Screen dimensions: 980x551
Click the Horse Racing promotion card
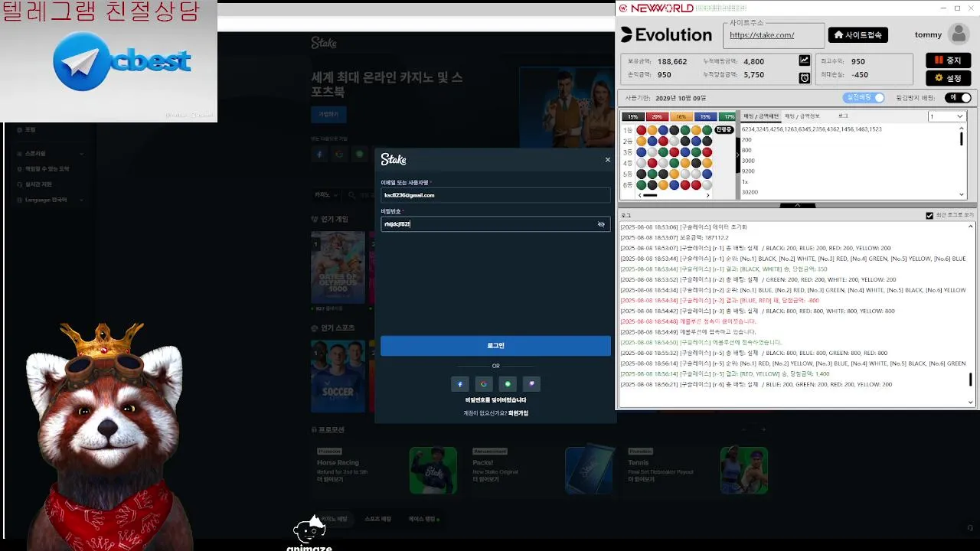pos(387,469)
